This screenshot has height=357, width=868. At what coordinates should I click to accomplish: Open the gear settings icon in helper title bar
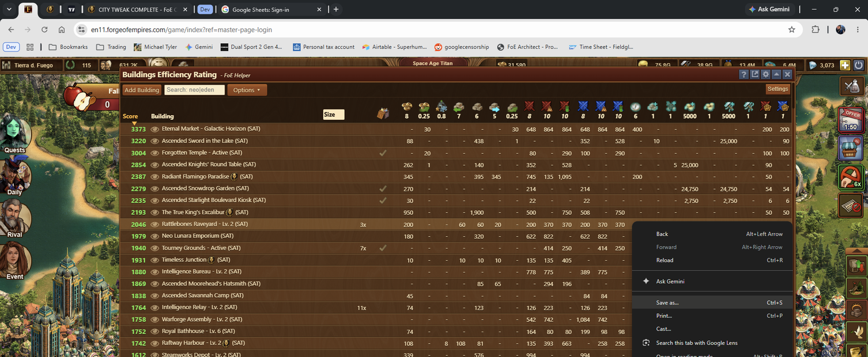765,74
